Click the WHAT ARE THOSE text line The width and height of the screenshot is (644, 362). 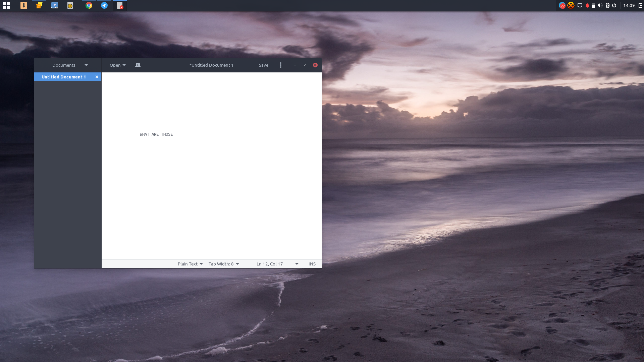point(156,134)
